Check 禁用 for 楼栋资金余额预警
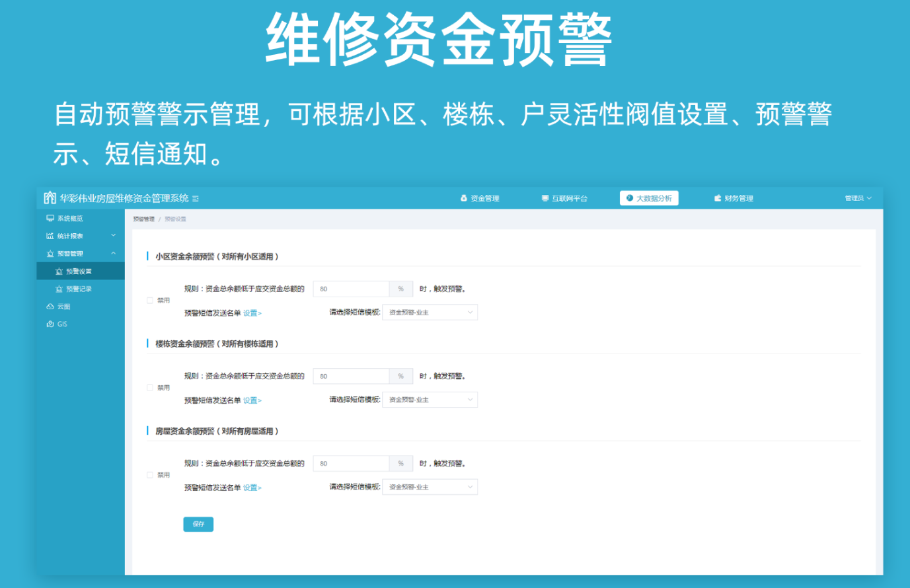 (x=150, y=388)
